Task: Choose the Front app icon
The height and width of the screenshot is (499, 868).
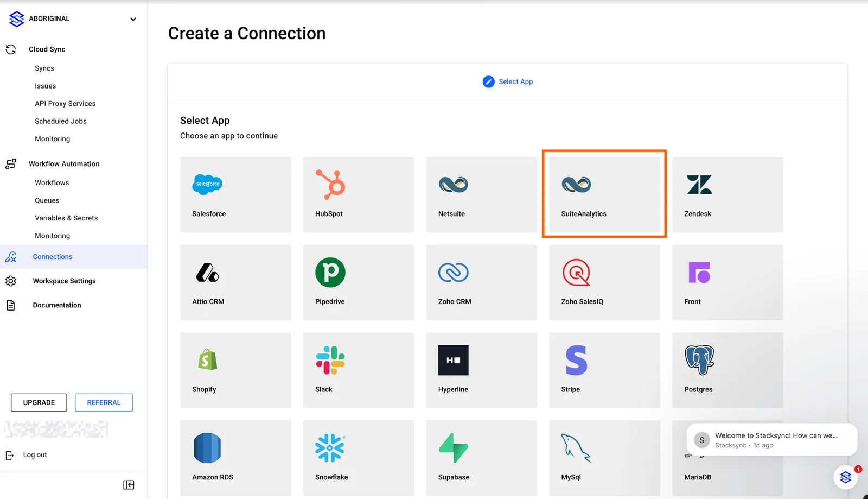Action: [x=699, y=273]
